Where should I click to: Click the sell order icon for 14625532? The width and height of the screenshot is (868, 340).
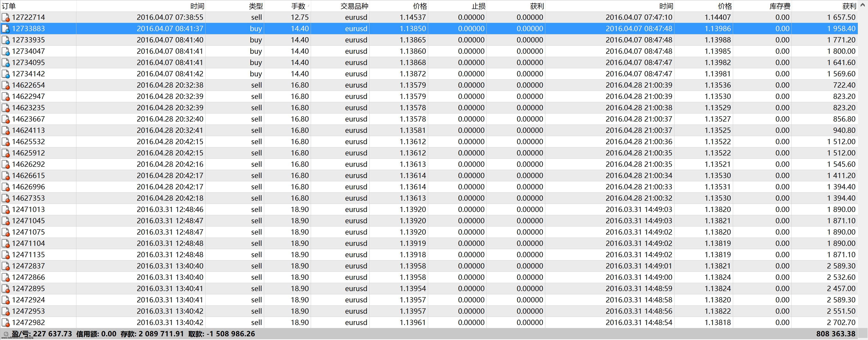pos(6,142)
